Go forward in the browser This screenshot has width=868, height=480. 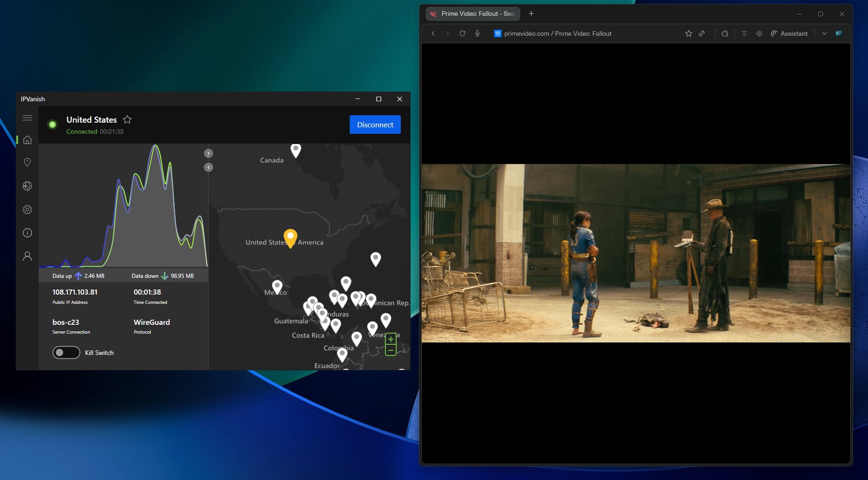(x=448, y=33)
